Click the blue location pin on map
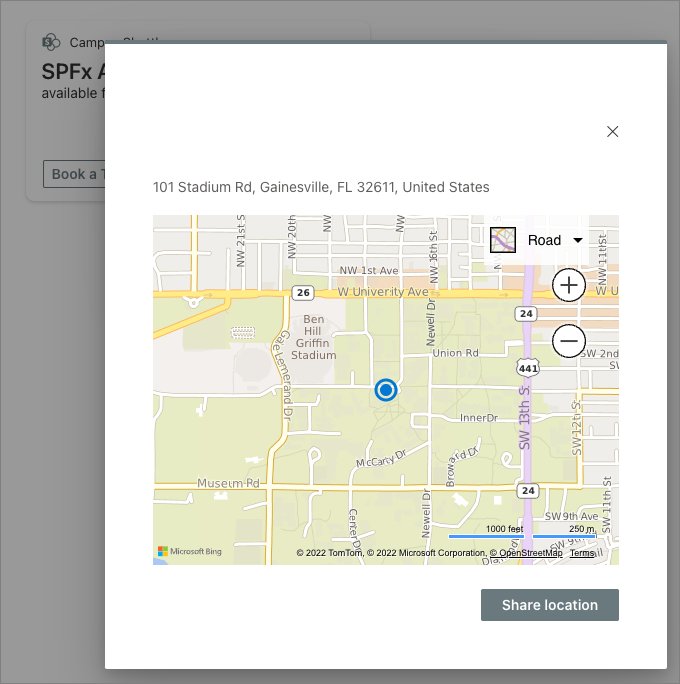 point(386,390)
